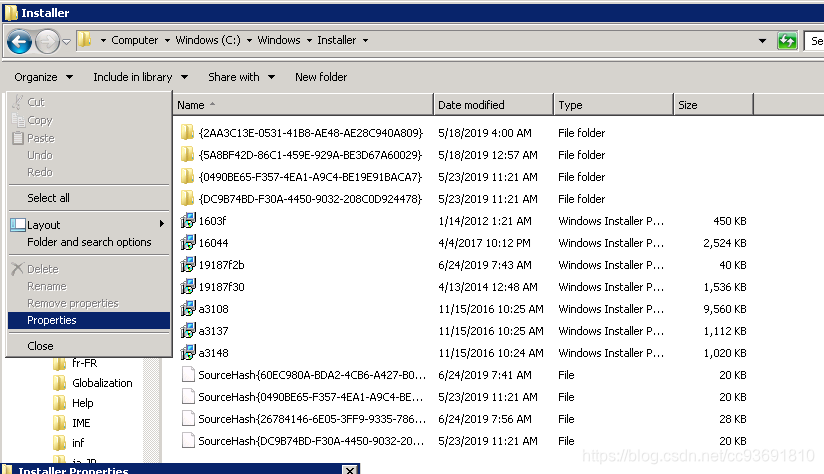Click the Search box
The height and width of the screenshot is (474, 824).
(814, 40)
